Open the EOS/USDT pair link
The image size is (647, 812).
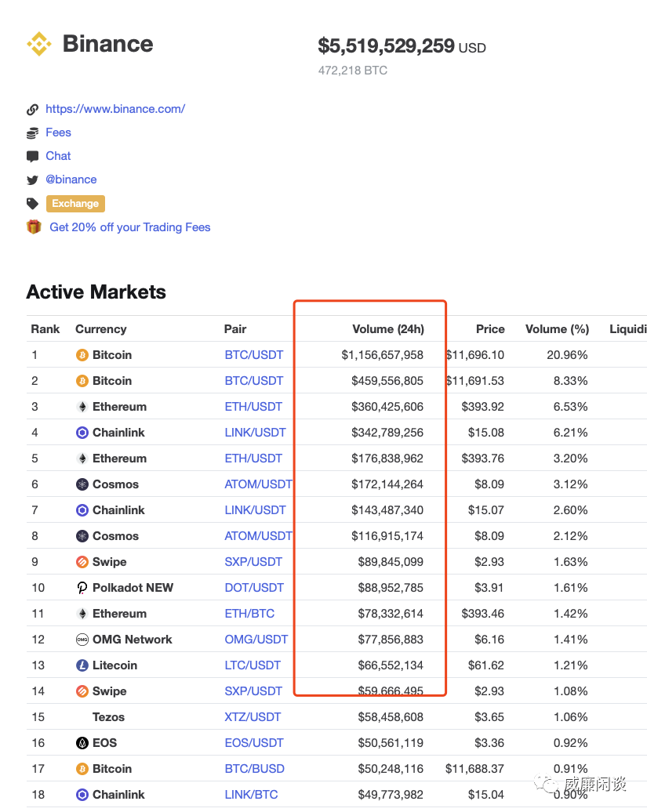(x=254, y=743)
